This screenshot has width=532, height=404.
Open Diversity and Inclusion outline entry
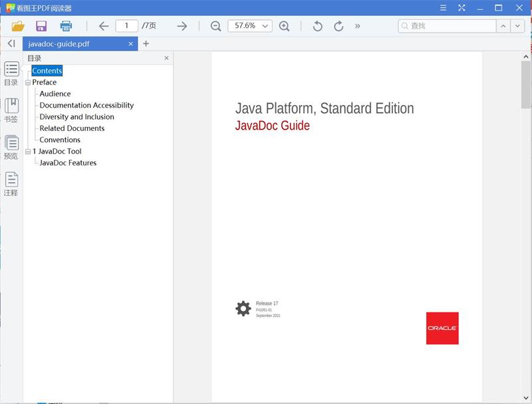76,116
